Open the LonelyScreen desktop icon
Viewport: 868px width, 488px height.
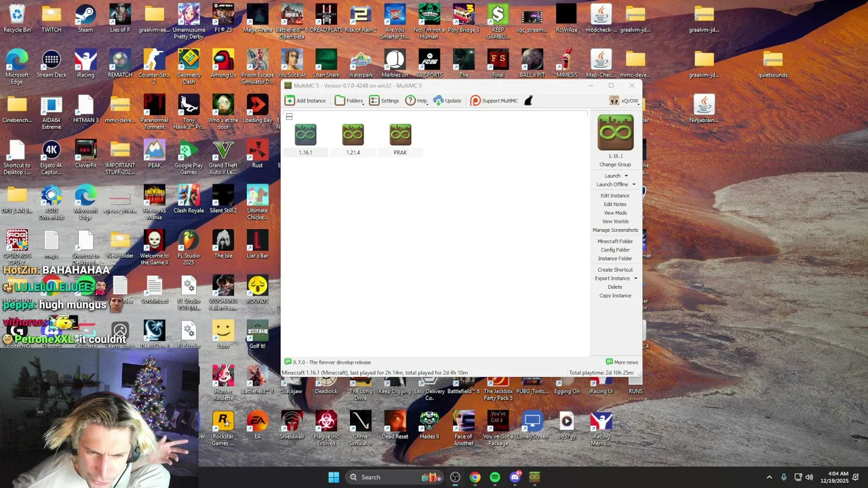(532, 426)
